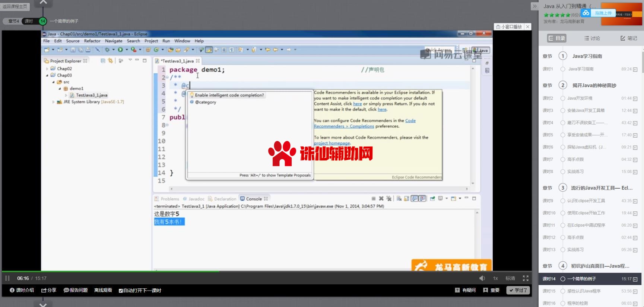This screenshot has width=644, height=307.
Task: Change video quality via 标清 selector
Action: (x=510, y=278)
